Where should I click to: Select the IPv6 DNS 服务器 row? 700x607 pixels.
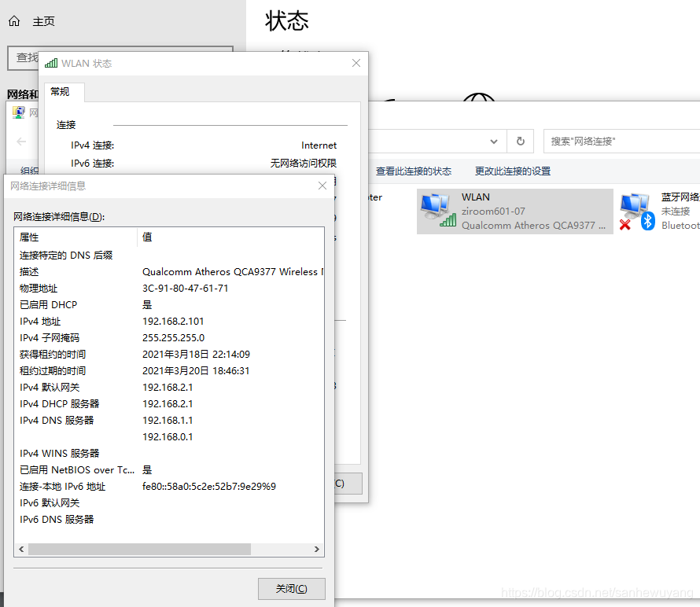169,520
